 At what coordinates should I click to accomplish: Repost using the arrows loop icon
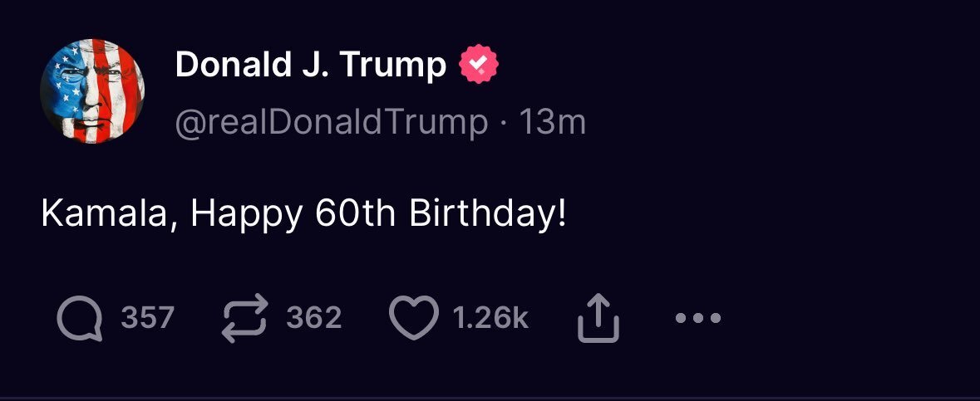pos(245,320)
